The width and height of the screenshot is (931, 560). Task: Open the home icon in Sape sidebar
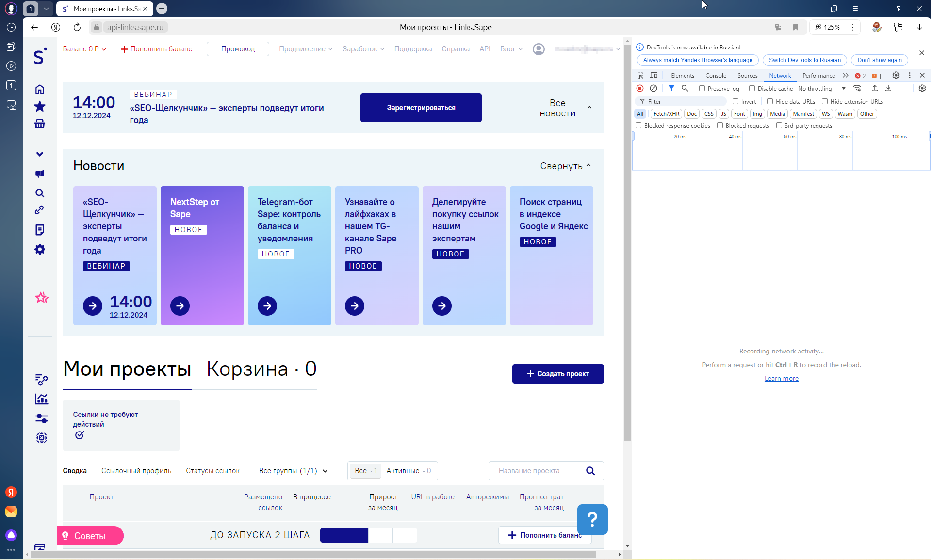coord(40,89)
